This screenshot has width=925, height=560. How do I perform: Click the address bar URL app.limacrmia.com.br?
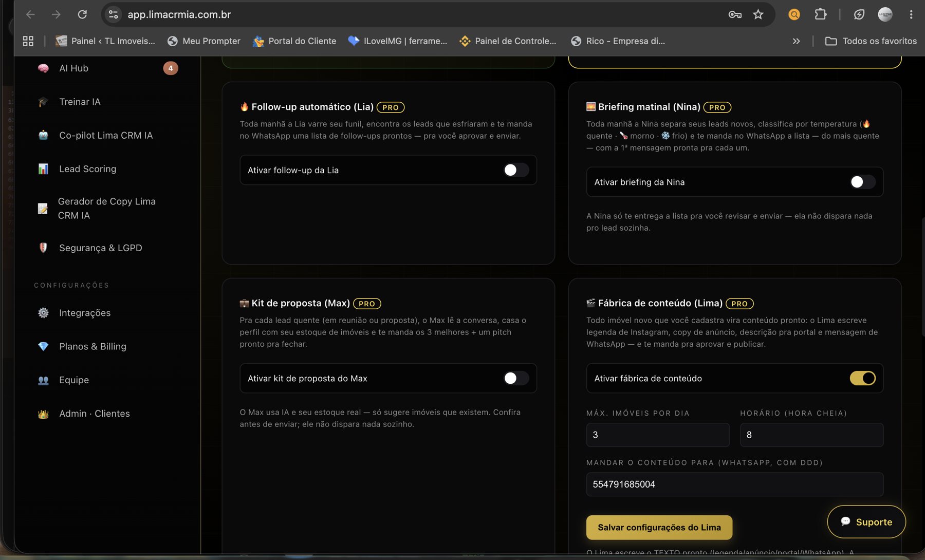point(179,14)
